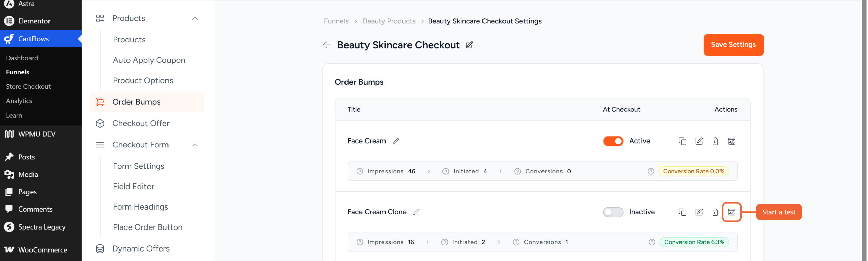
Task: Open Elementor admin menu
Action: [x=41, y=21]
